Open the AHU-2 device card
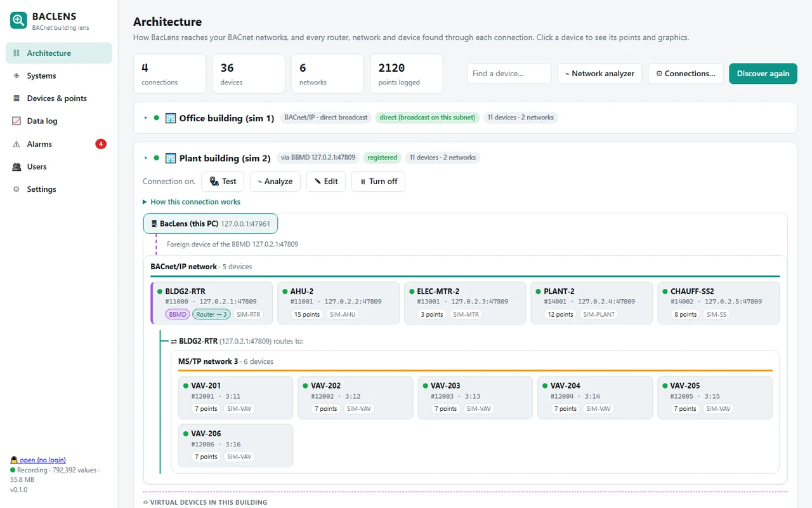 point(339,304)
